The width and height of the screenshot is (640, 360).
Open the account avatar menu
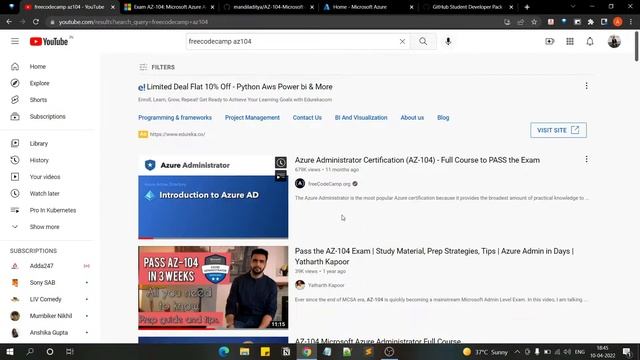click(614, 41)
